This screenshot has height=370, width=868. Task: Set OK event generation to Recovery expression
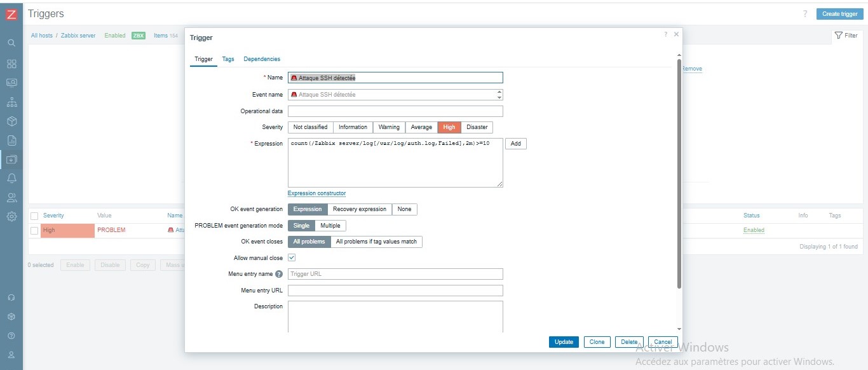[360, 209]
